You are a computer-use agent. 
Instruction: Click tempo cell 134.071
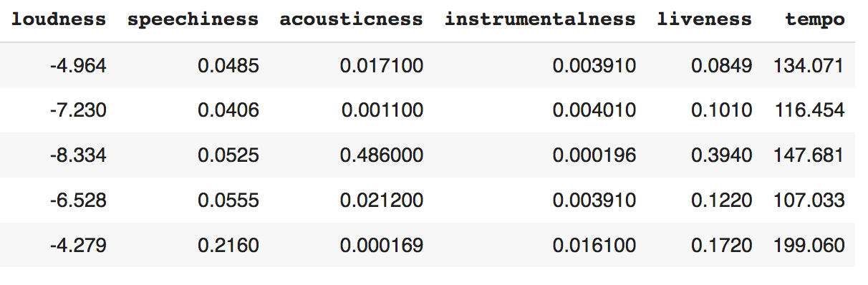click(809, 66)
